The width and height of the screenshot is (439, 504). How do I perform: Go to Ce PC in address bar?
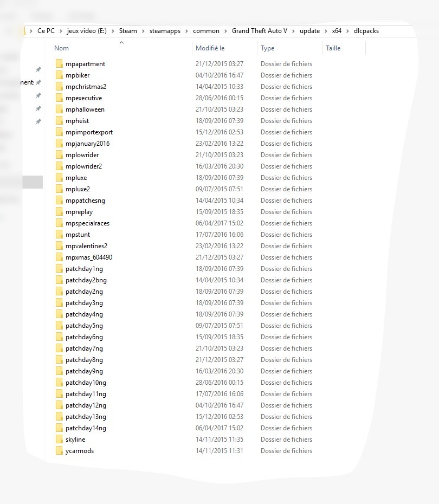[46, 31]
